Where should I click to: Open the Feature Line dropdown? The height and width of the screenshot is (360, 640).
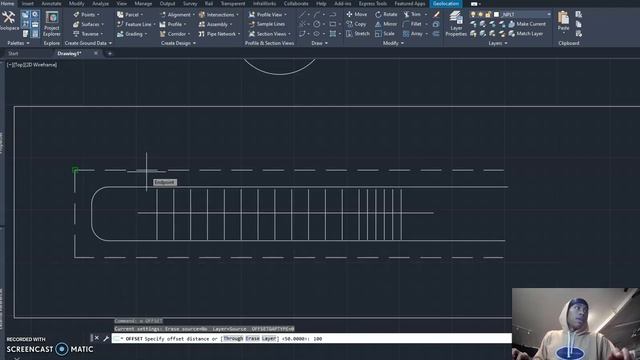point(136,24)
